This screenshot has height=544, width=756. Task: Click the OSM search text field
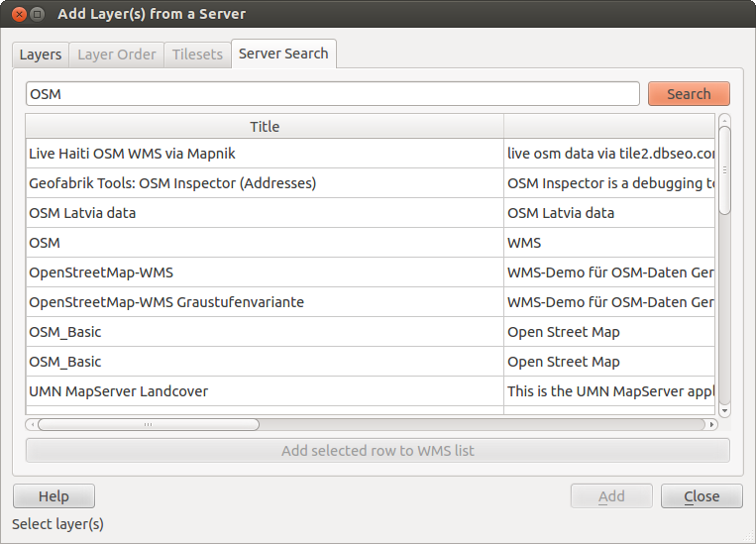point(332,94)
